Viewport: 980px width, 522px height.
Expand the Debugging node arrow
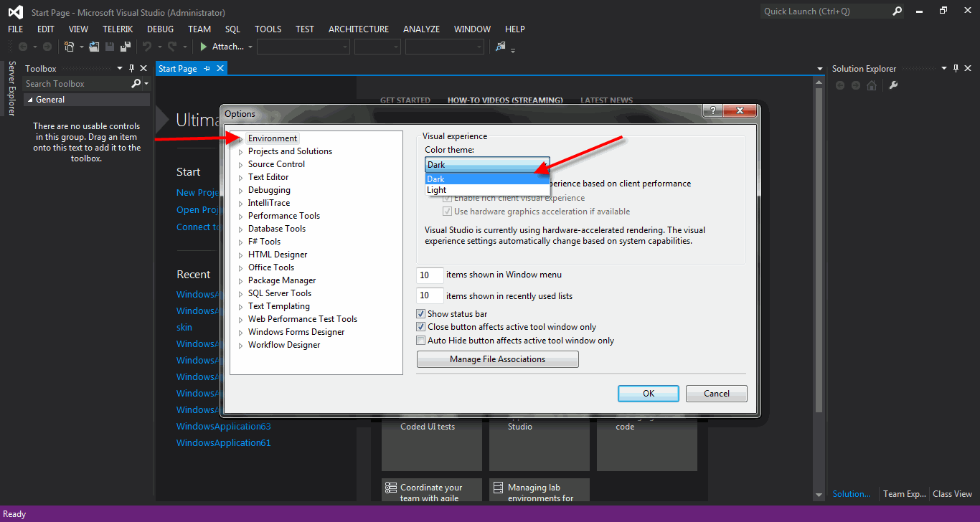pos(241,190)
